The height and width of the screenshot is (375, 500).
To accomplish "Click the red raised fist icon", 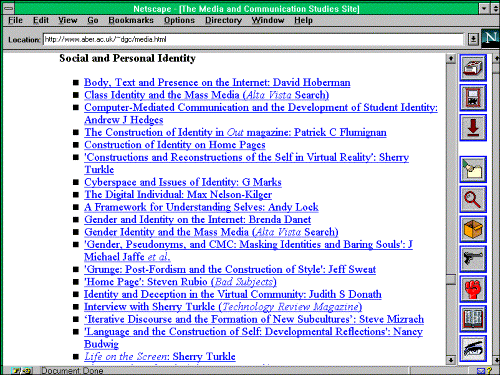I will (473, 289).
